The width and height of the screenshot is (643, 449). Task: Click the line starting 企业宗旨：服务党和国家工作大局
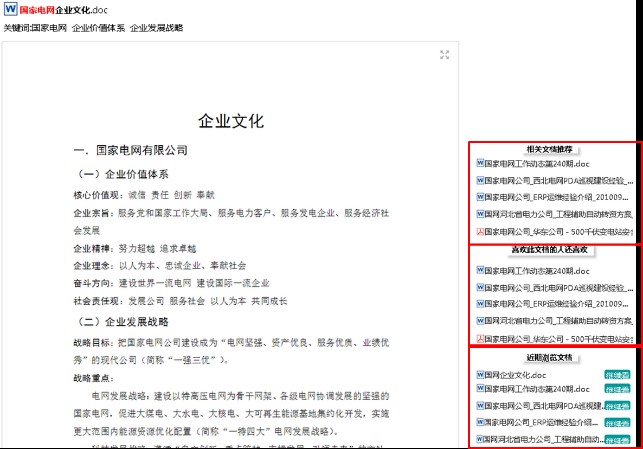coord(231,221)
